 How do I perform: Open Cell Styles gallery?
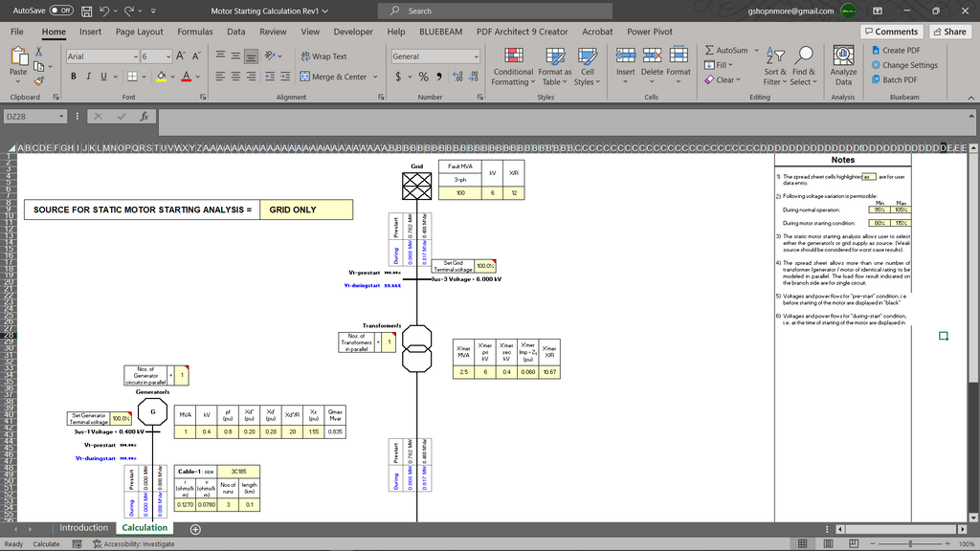[x=587, y=66]
